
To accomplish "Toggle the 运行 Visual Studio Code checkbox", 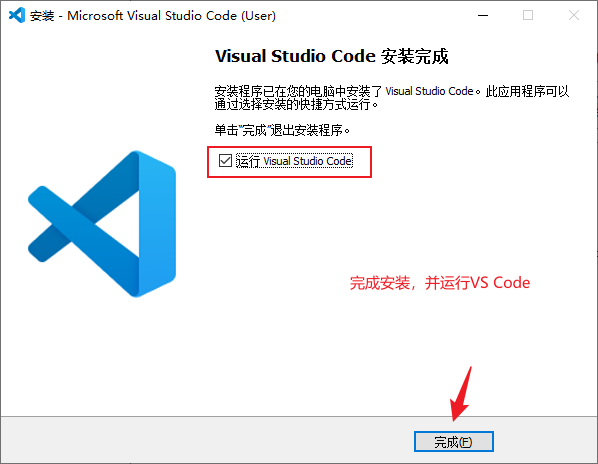I will pos(225,161).
